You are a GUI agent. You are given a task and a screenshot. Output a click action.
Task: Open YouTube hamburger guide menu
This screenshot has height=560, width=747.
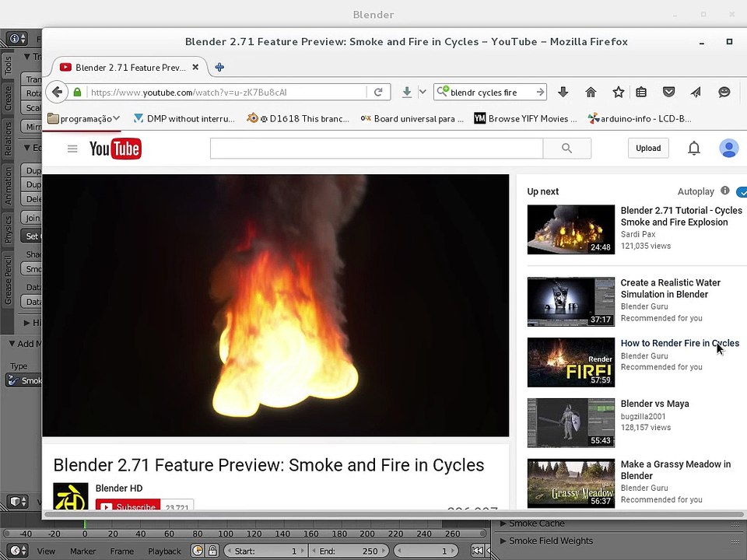coord(72,149)
